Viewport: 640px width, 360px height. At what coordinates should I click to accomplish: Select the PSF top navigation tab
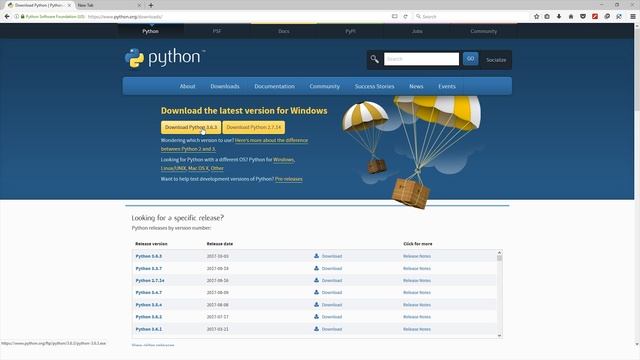tap(217, 31)
